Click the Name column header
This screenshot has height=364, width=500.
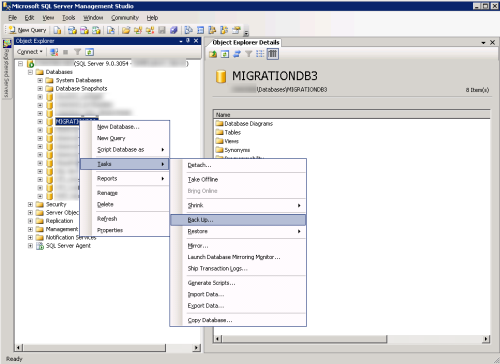(352, 115)
